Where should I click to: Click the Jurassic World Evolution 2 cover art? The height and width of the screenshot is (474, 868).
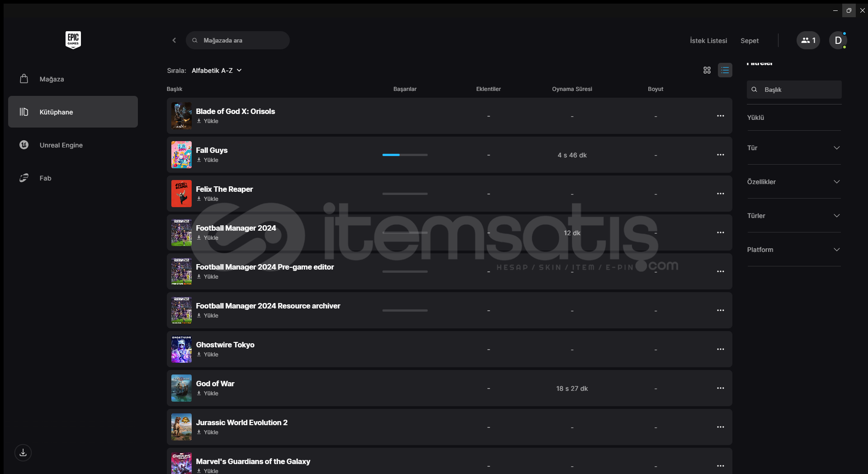[x=181, y=427]
